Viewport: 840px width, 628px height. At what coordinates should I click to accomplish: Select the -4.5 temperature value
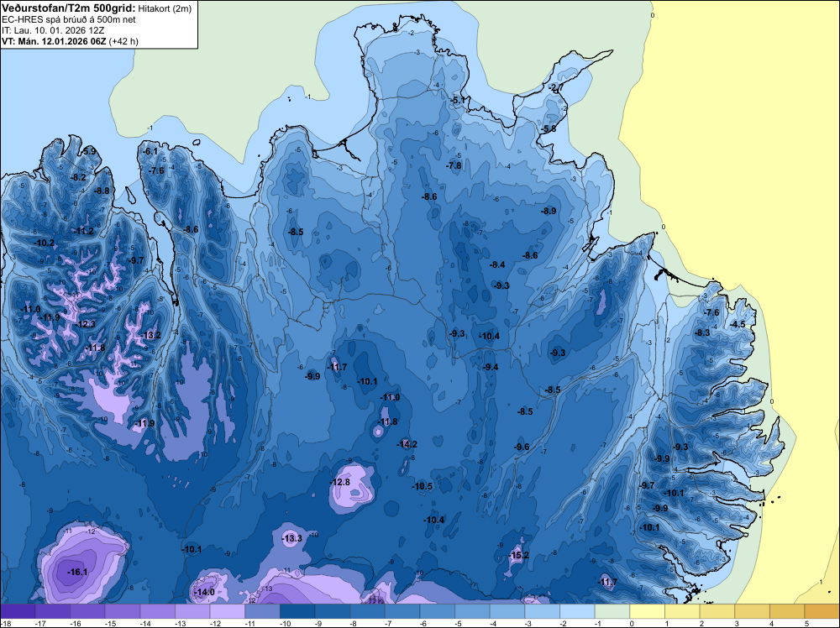point(738,324)
